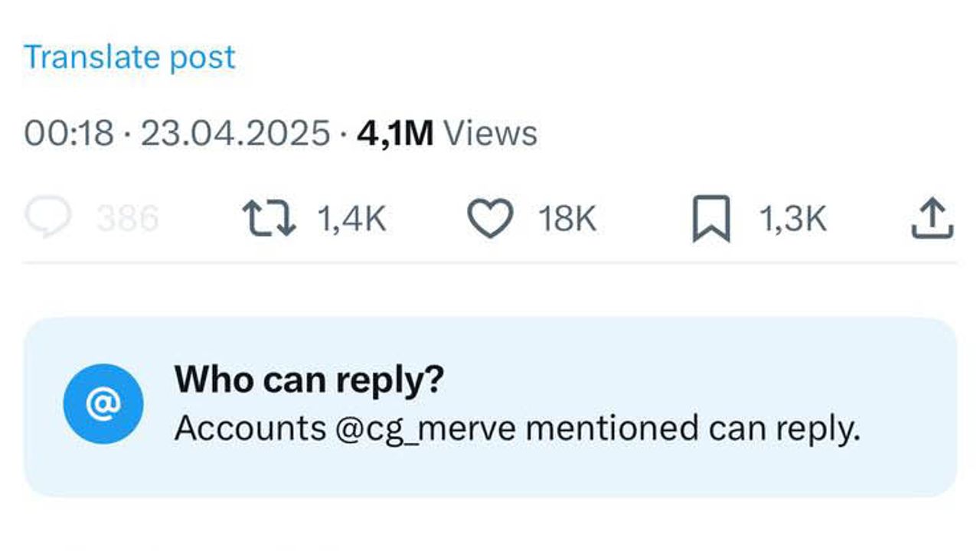Click the "mentioned can reply" text
The image size is (980, 551).
[693, 429]
